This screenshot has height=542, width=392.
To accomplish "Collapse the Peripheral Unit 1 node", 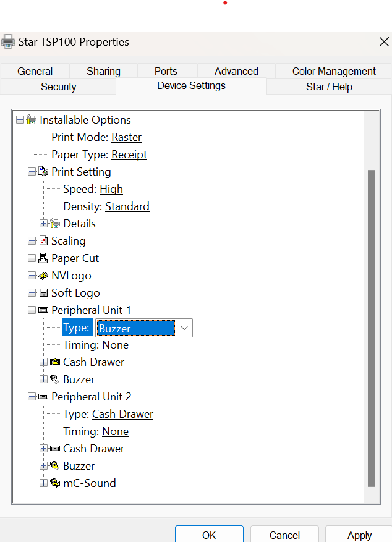I will click(x=32, y=310).
